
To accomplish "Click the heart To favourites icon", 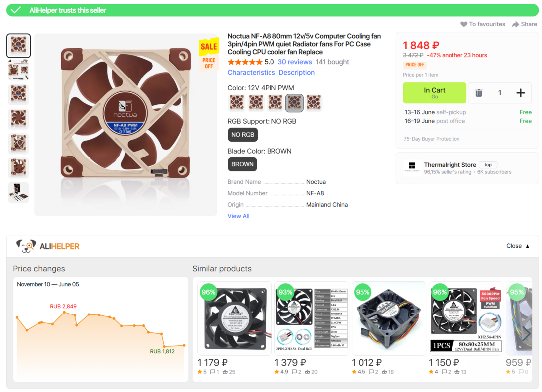I will pyautogui.click(x=464, y=24).
